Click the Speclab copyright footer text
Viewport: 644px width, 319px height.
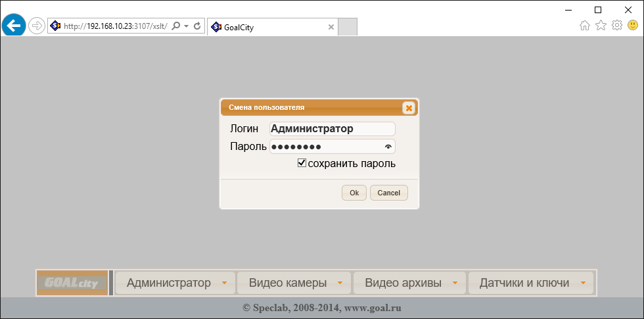[x=322, y=308]
